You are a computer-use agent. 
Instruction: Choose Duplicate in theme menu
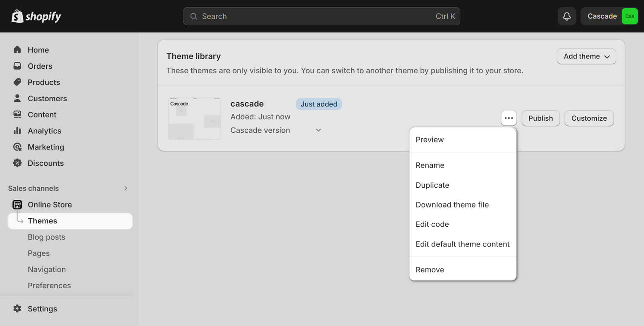click(x=463, y=185)
